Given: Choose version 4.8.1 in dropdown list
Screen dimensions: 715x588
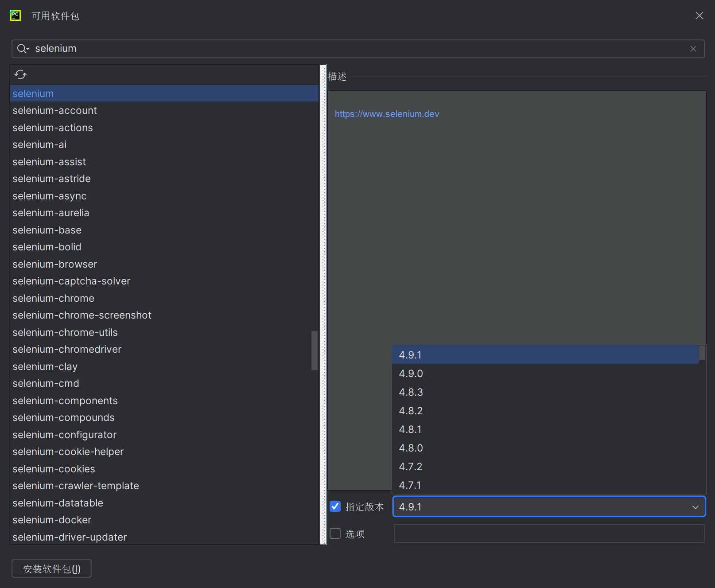Looking at the screenshot, I should [x=545, y=429].
